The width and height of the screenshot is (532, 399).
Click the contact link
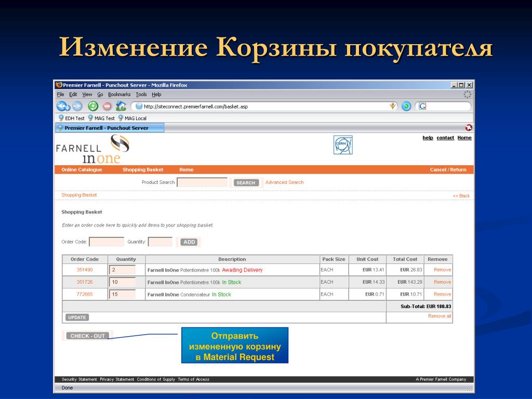pyautogui.click(x=445, y=138)
